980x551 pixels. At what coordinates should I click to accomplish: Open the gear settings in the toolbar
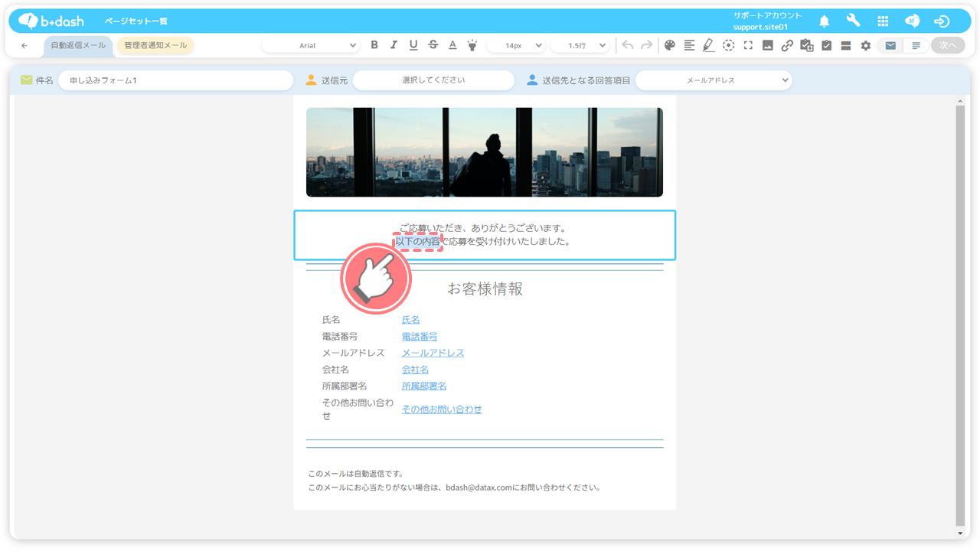point(866,45)
